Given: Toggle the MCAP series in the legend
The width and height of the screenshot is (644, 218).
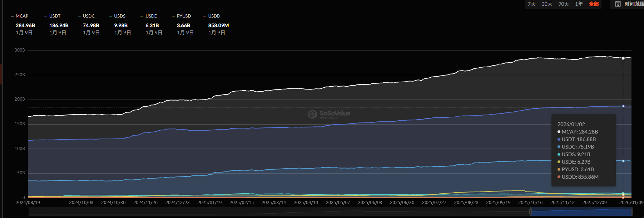Looking at the screenshot, I should pyautogui.click(x=20, y=16).
